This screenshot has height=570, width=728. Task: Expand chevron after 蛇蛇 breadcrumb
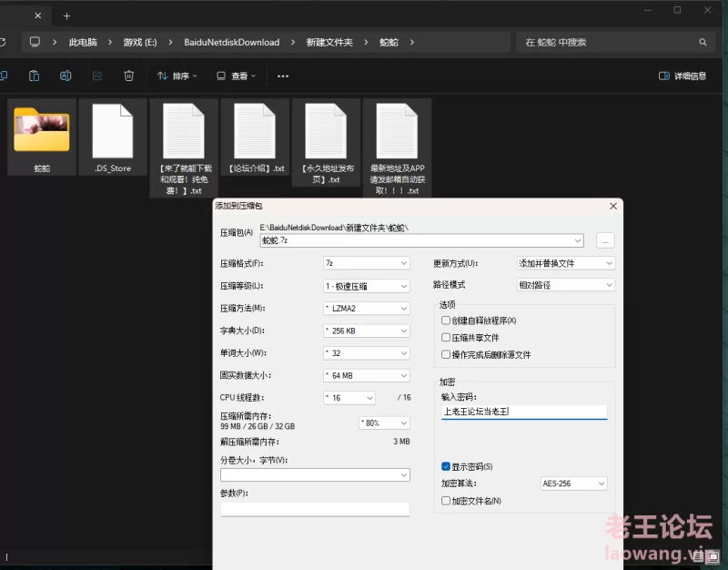pos(412,42)
